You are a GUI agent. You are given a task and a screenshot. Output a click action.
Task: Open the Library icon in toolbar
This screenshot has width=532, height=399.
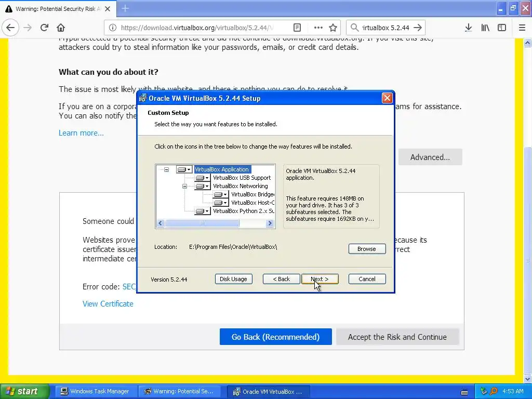click(485, 28)
